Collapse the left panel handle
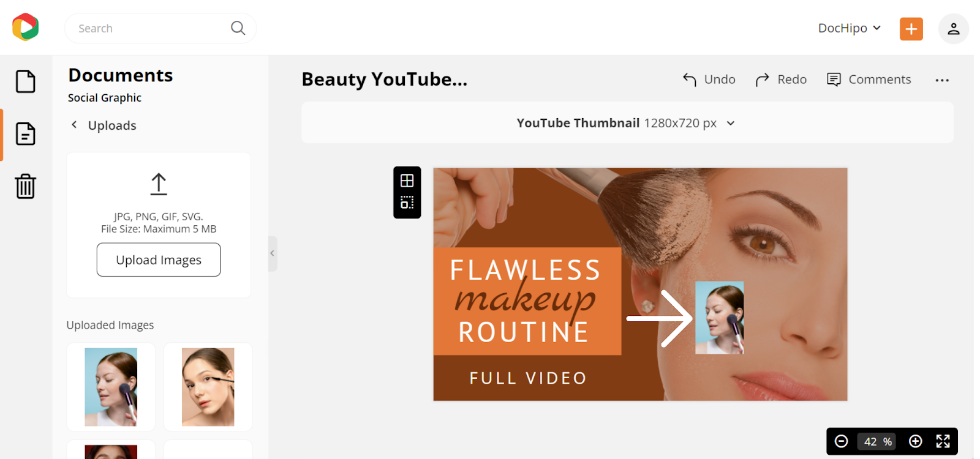 tap(273, 253)
